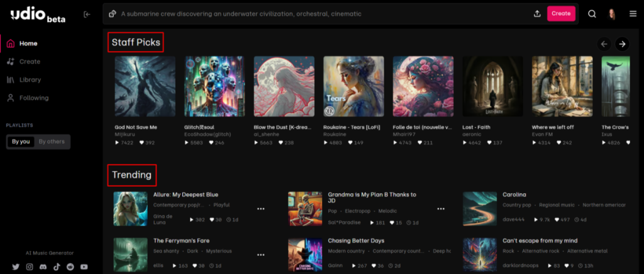Open options menu for Allure: My Deepest Blue

click(261, 209)
